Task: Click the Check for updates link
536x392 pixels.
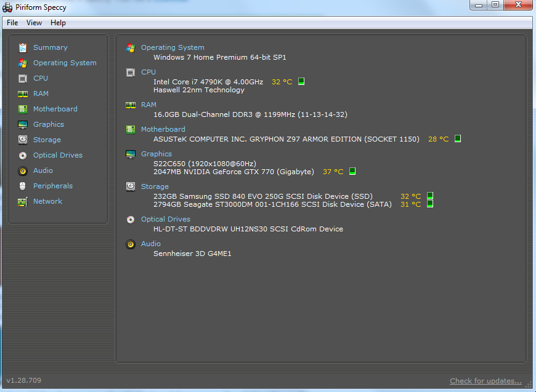Action: tap(485, 381)
